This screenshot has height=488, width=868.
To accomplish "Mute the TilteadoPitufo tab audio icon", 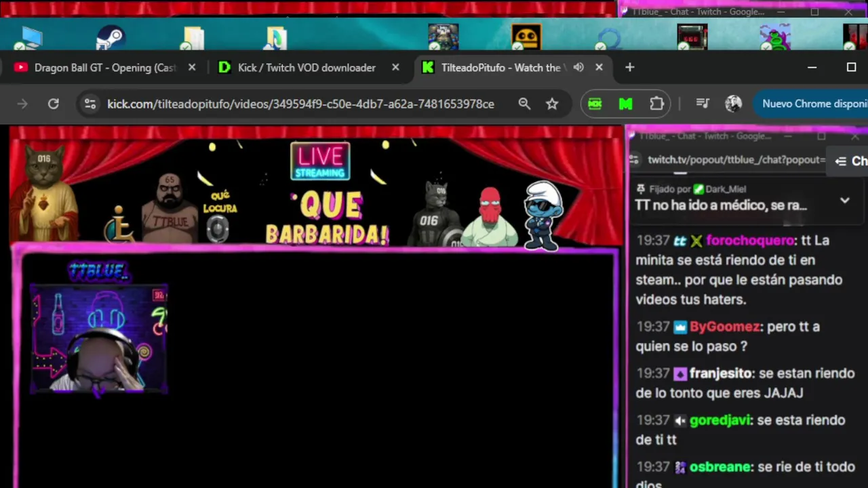I will (x=578, y=67).
